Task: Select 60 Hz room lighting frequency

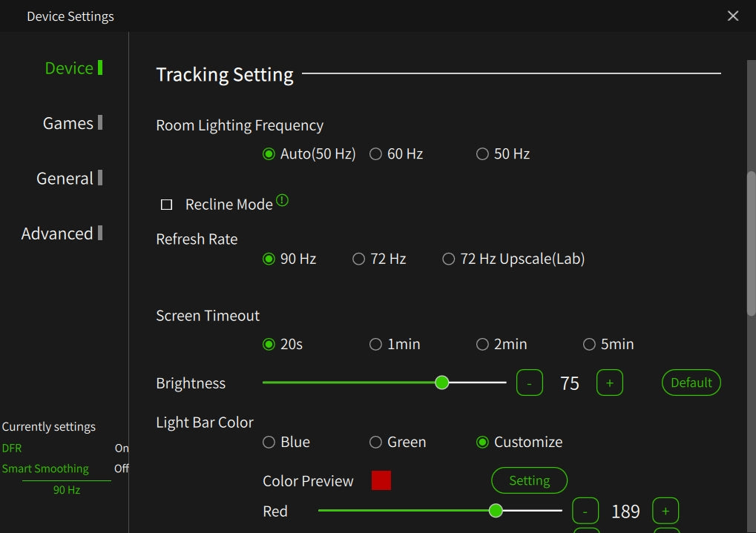Action: point(376,154)
